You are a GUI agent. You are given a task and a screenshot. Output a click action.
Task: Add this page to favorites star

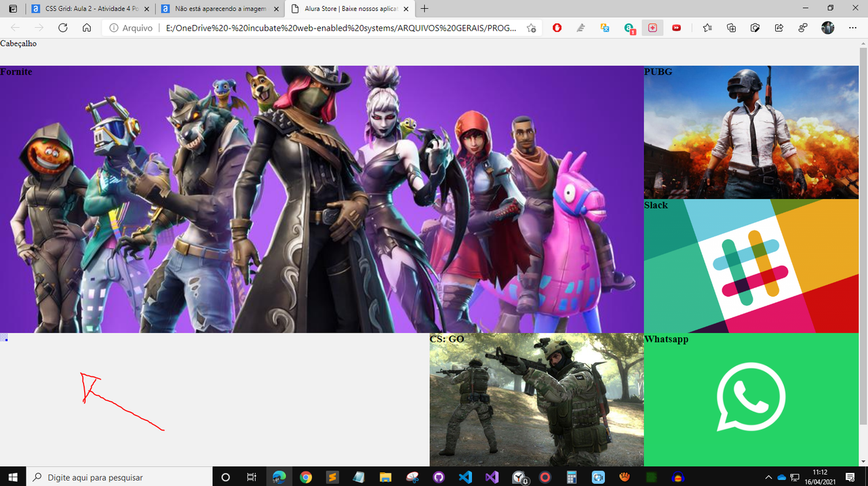(532, 28)
